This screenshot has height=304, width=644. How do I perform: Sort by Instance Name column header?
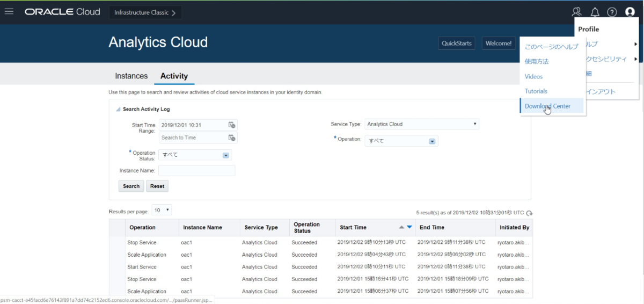tap(202, 227)
